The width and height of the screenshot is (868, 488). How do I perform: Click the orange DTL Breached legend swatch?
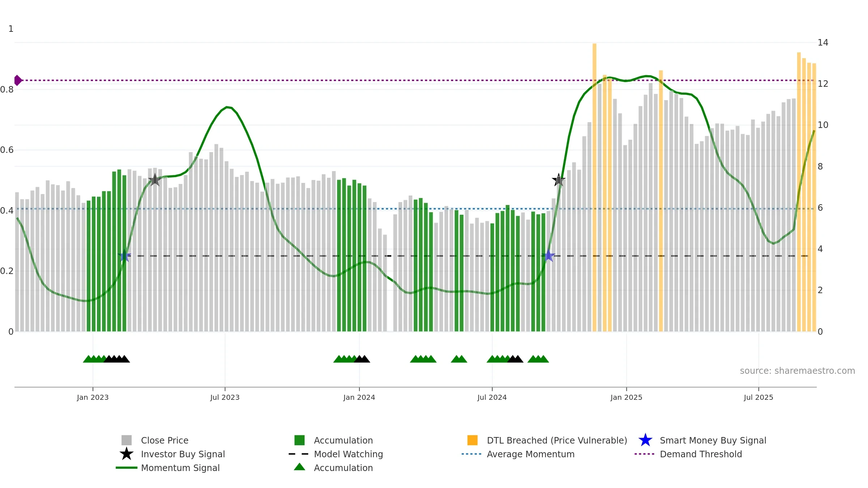[472, 440]
